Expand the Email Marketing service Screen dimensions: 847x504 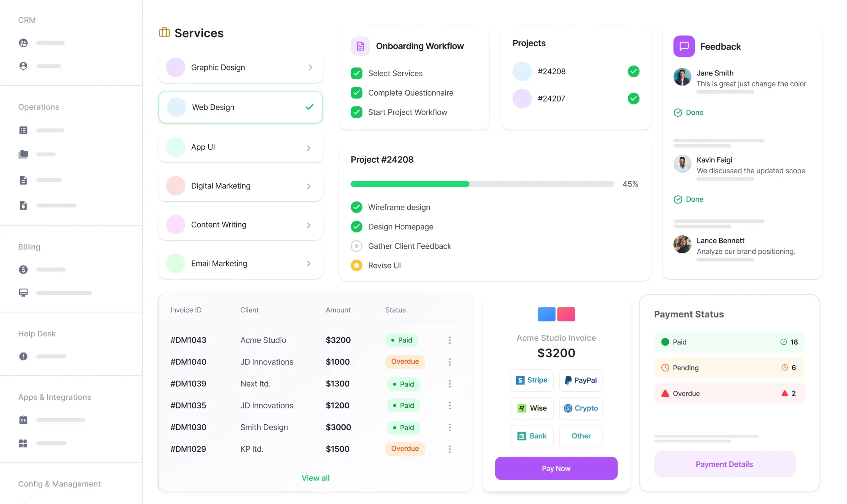[308, 263]
